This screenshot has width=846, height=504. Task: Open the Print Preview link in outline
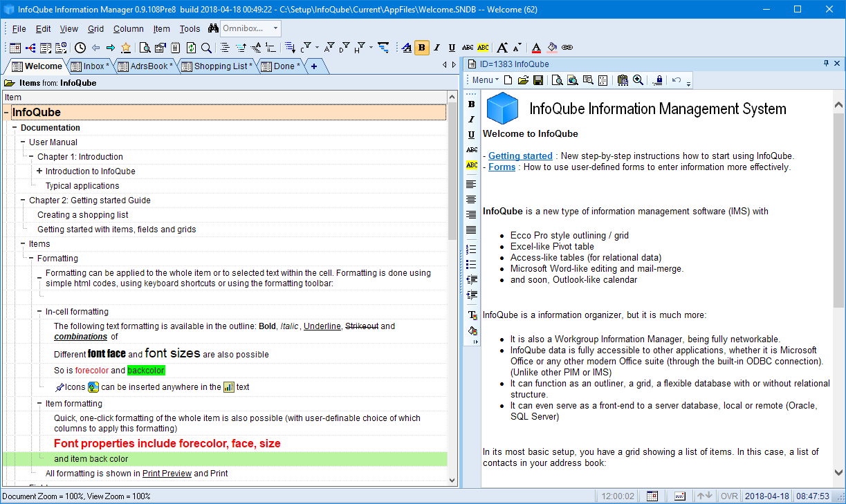(x=167, y=474)
